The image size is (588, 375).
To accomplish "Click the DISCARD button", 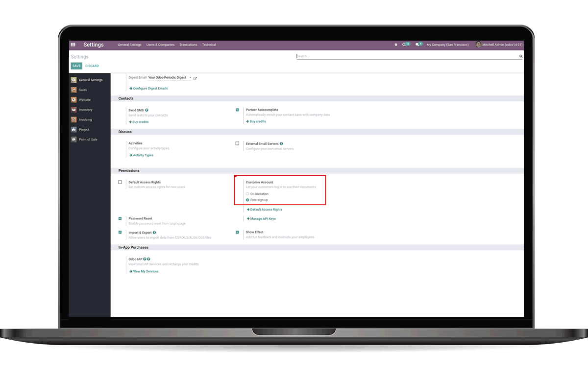I will coord(92,66).
